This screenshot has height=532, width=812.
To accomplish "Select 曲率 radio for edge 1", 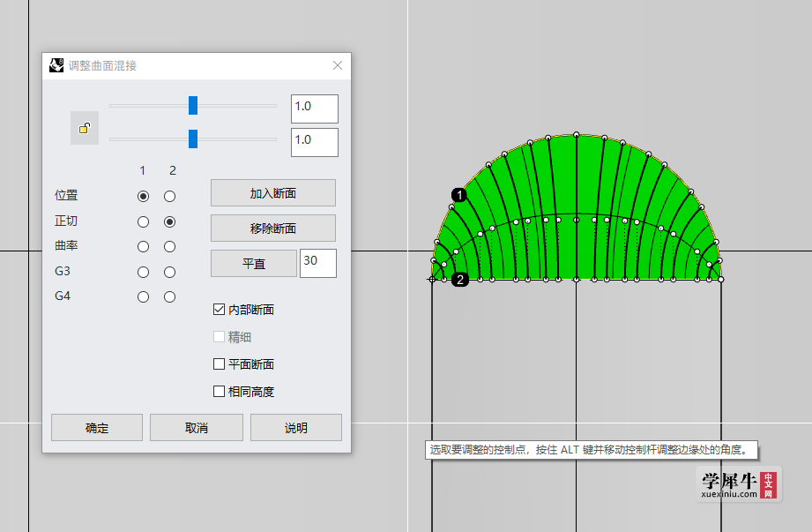I will pyautogui.click(x=143, y=246).
